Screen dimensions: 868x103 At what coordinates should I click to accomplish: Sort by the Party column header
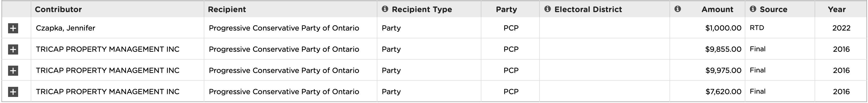[506, 9]
